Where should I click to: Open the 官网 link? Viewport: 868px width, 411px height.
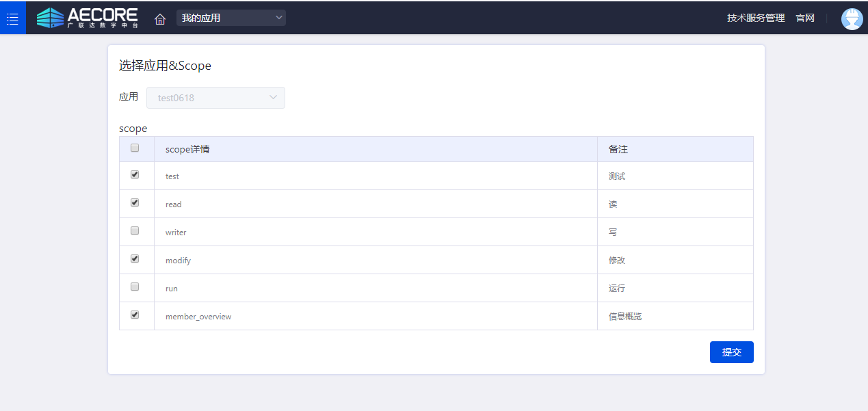coord(805,18)
